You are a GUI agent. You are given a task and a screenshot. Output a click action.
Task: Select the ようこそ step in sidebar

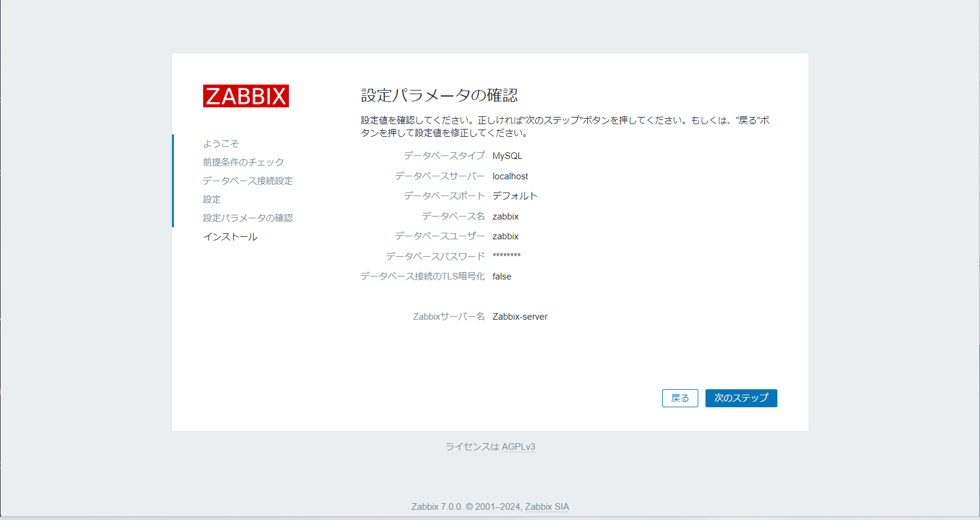(221, 144)
